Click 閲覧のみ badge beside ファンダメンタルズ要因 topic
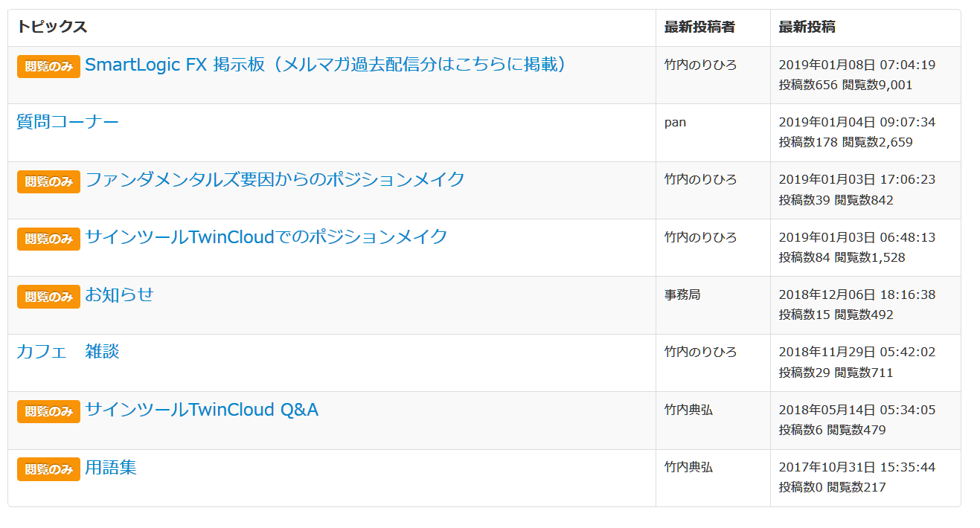This screenshot has height=528, width=980. point(48,181)
